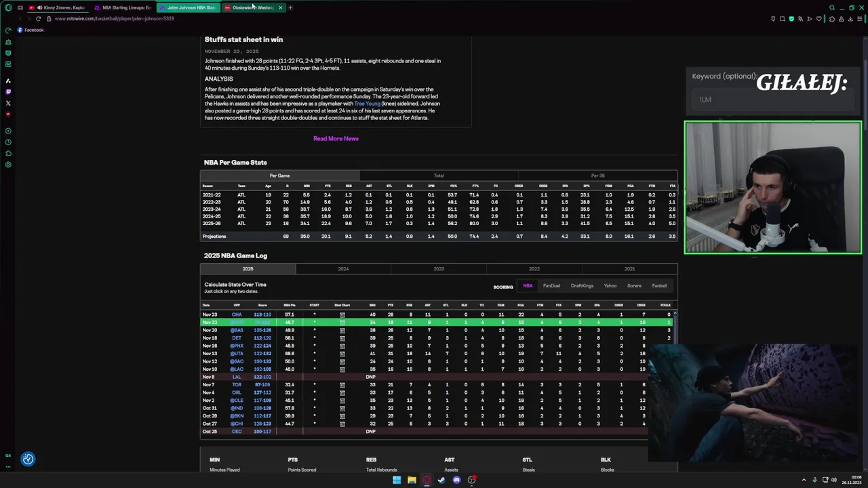Select the Per 36 stats tab
The height and width of the screenshot is (488, 868).
click(x=597, y=176)
